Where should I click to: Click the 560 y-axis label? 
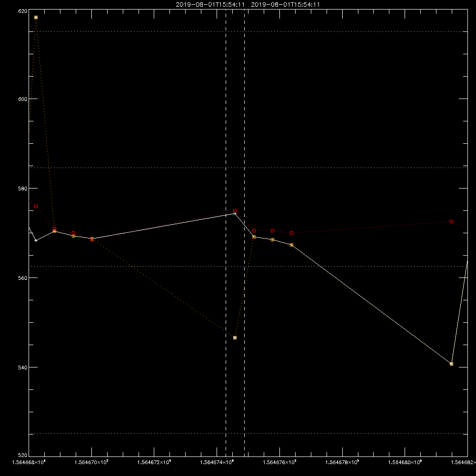23,278
